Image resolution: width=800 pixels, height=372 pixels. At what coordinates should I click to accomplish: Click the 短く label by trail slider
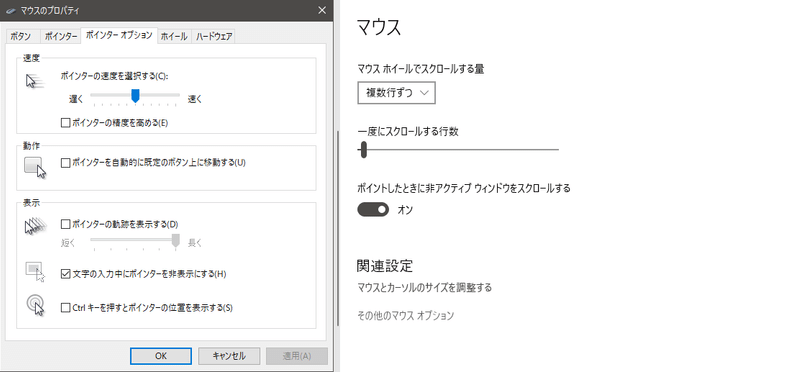(68, 243)
